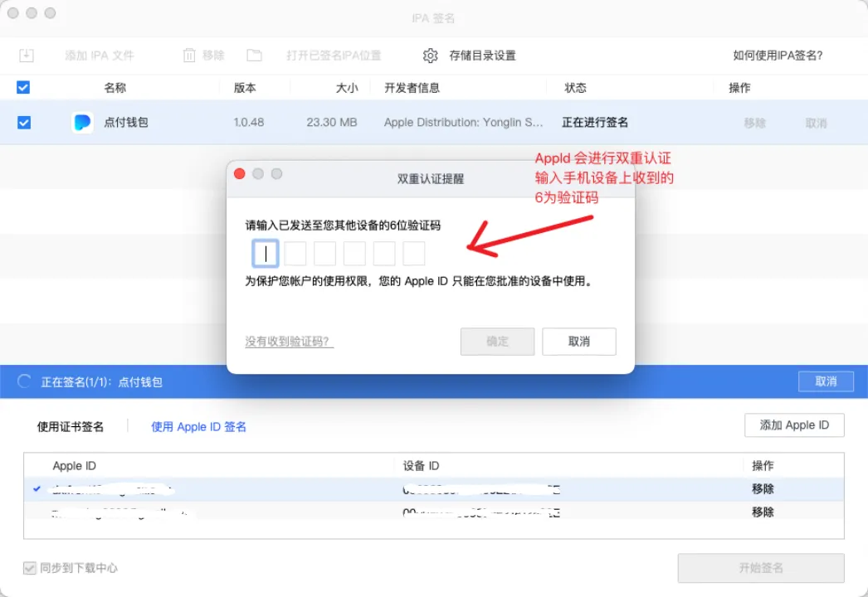Click the 没有收到验证码? link
Image resolution: width=868 pixels, height=597 pixels.
[x=289, y=342]
